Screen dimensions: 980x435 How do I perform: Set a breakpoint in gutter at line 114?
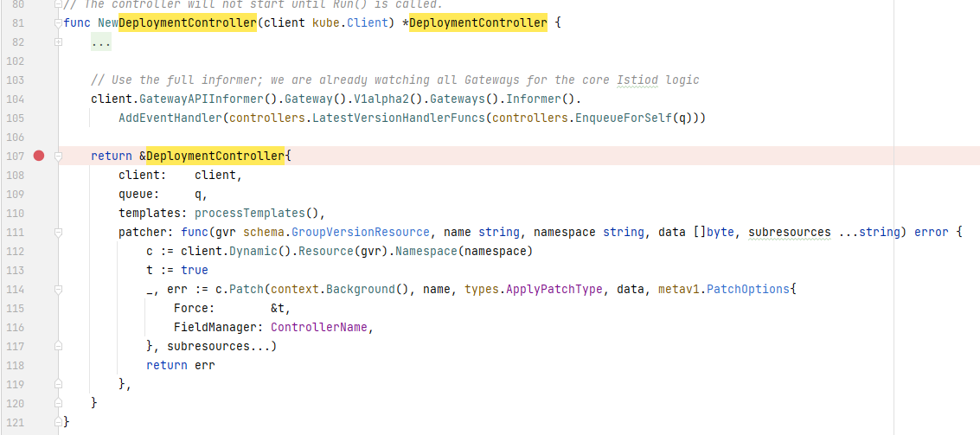[x=38, y=290]
